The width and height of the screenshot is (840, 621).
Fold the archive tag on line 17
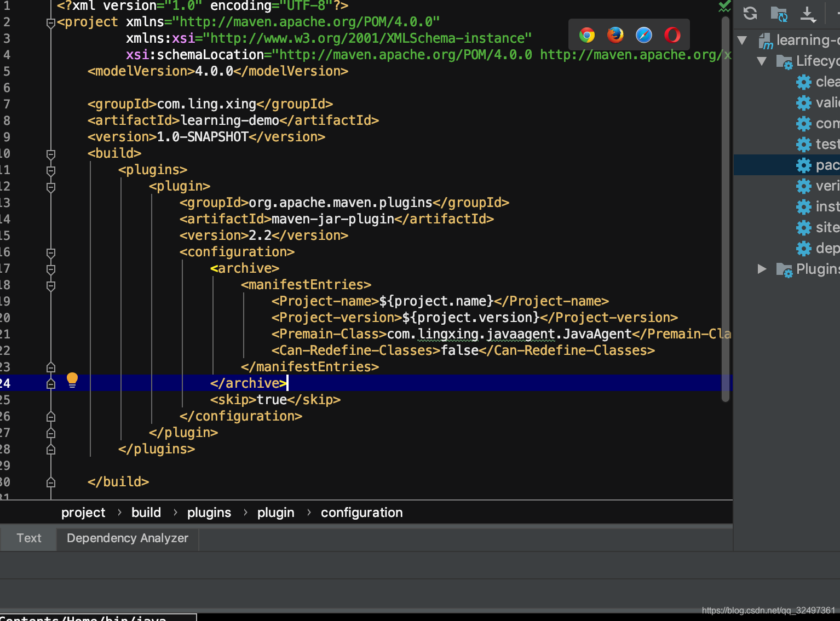[x=51, y=269]
